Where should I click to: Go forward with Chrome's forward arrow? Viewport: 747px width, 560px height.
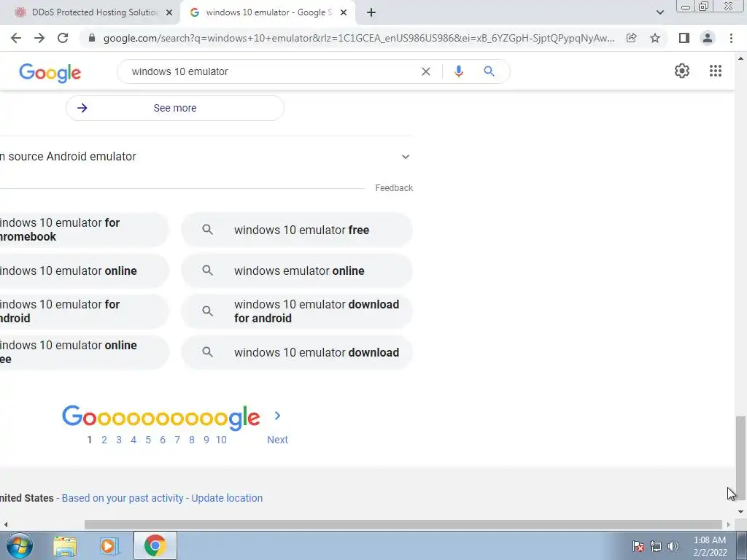point(39,38)
